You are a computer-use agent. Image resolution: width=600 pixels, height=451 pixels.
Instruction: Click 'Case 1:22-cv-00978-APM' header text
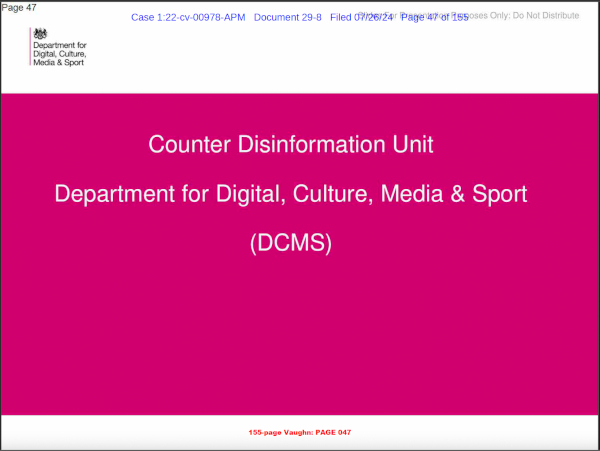click(x=188, y=18)
